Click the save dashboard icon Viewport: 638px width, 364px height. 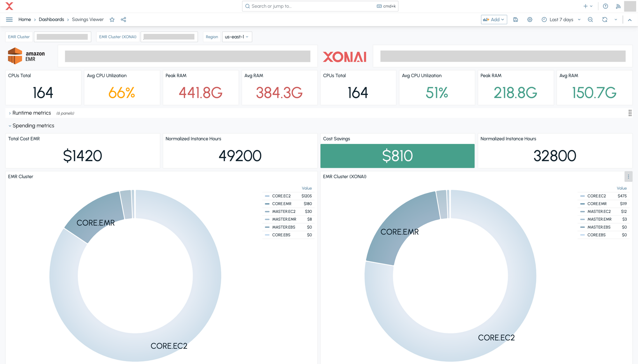pyautogui.click(x=516, y=20)
